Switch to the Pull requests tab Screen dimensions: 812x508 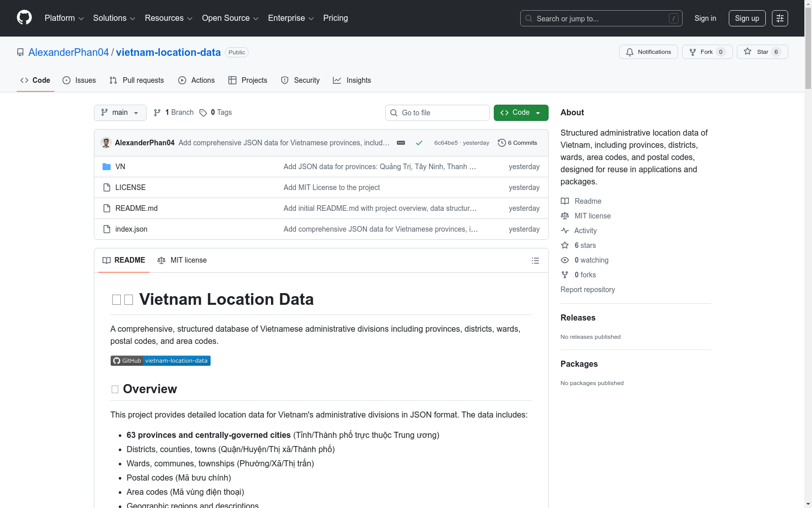point(137,80)
